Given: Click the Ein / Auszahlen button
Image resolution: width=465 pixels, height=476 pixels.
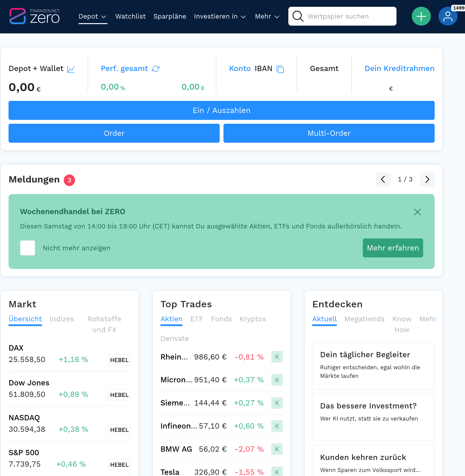Looking at the screenshot, I should [x=222, y=110].
